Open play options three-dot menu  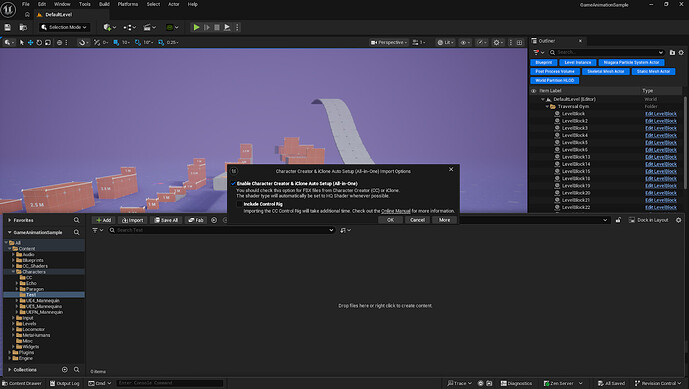[x=237, y=27]
